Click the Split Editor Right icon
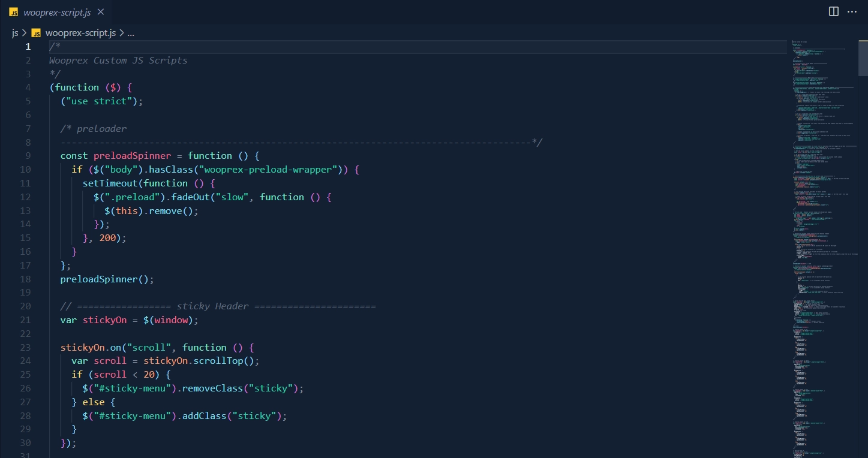Screen dimensions: 868x458 tap(833, 11)
